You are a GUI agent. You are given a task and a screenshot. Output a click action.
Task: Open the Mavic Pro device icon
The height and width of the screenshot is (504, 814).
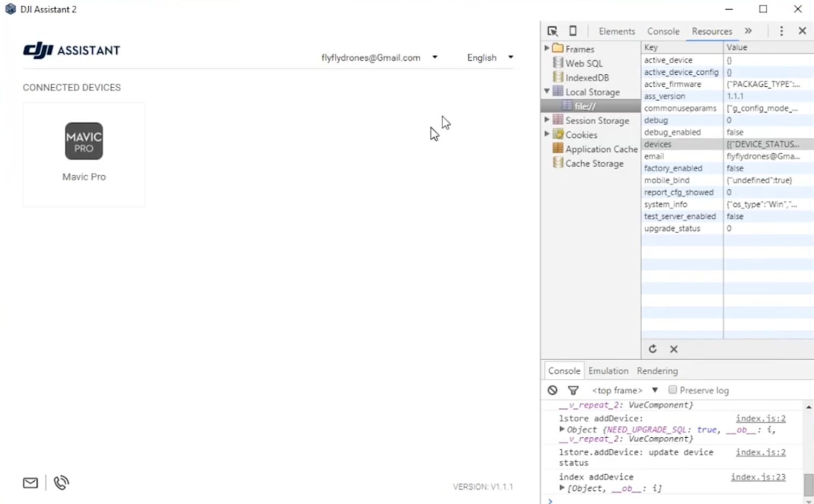pyautogui.click(x=84, y=141)
